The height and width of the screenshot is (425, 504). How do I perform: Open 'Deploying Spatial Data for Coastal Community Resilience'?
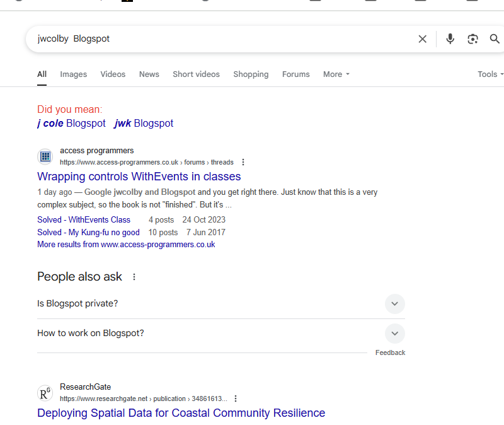coord(181,413)
